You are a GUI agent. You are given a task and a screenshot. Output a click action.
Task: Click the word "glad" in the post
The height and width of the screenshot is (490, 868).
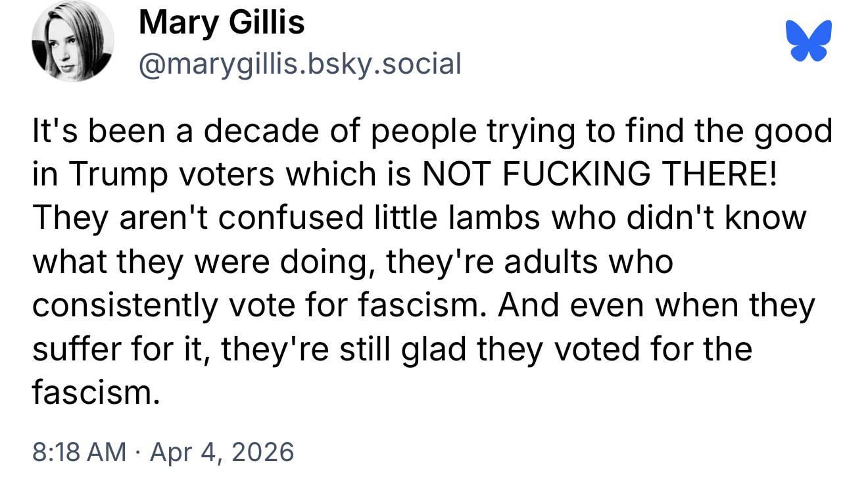[435, 349]
